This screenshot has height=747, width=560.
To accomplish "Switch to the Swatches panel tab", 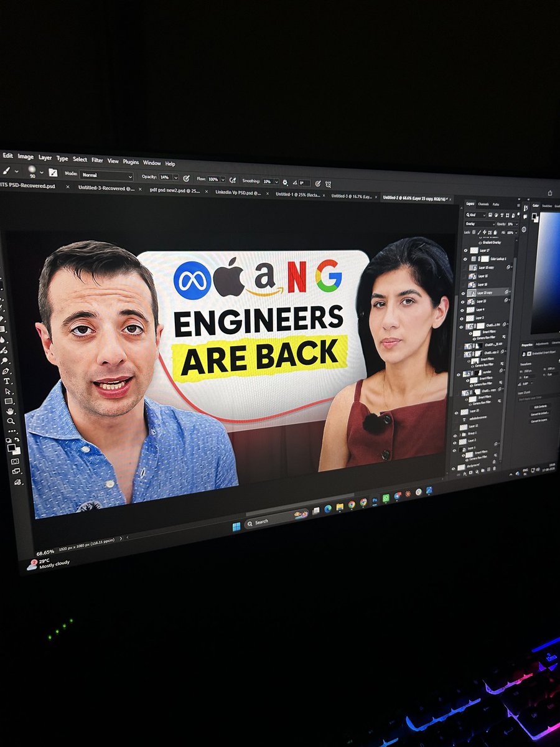I will click(547, 206).
